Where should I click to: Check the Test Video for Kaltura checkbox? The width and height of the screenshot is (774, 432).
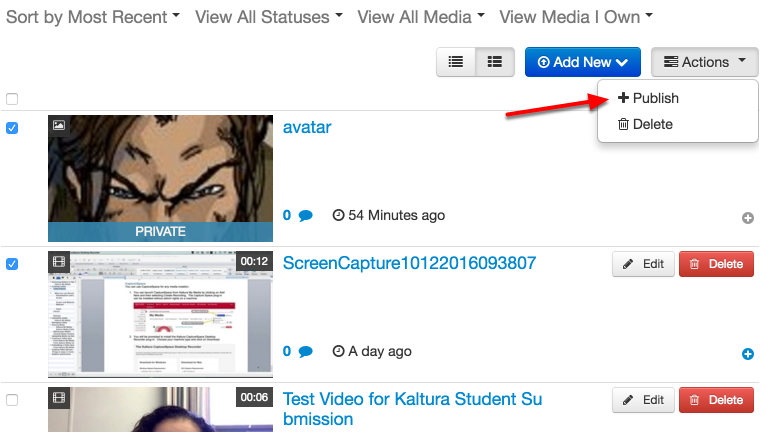point(12,400)
